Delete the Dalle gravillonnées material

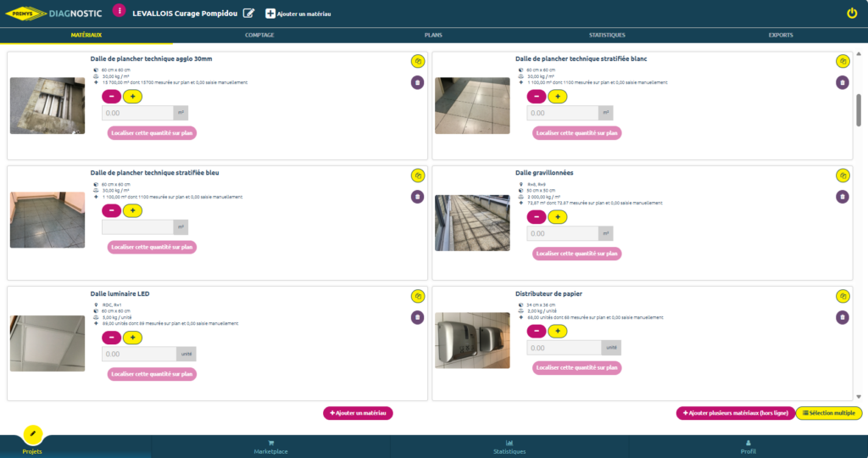(x=842, y=197)
